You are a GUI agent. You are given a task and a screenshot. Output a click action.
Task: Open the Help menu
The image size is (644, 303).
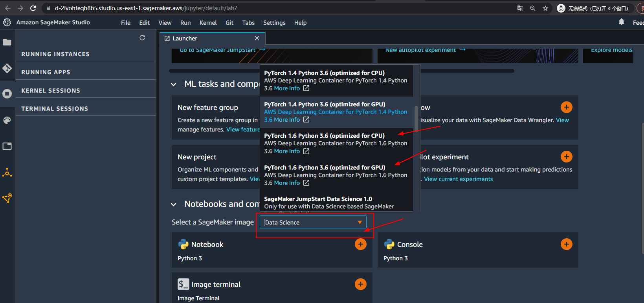pyautogui.click(x=300, y=23)
